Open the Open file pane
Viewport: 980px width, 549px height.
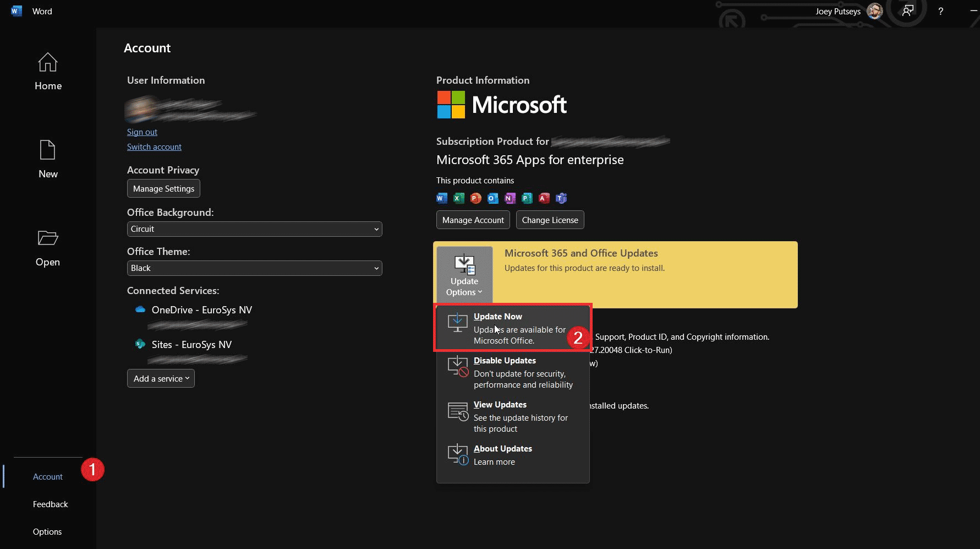[48, 248]
